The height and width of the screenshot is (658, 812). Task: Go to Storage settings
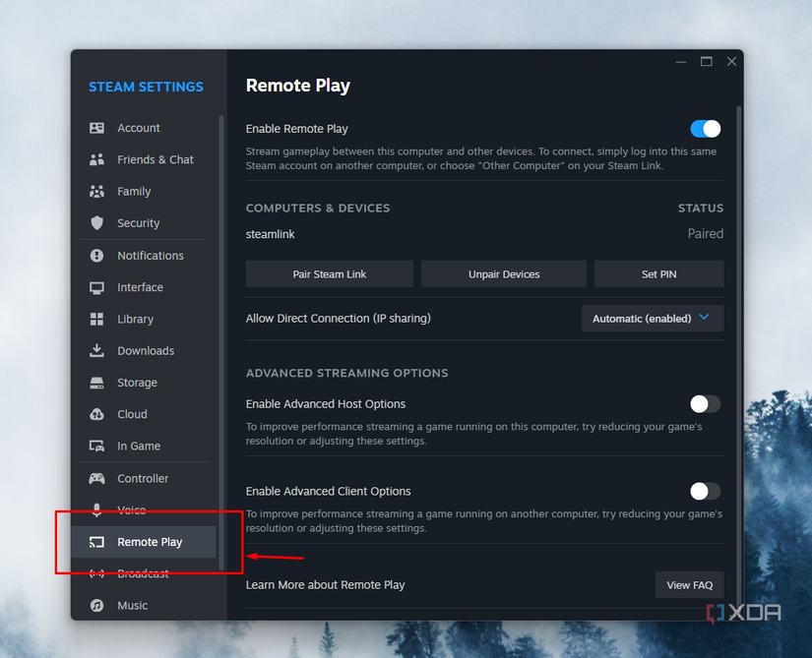[x=144, y=383]
